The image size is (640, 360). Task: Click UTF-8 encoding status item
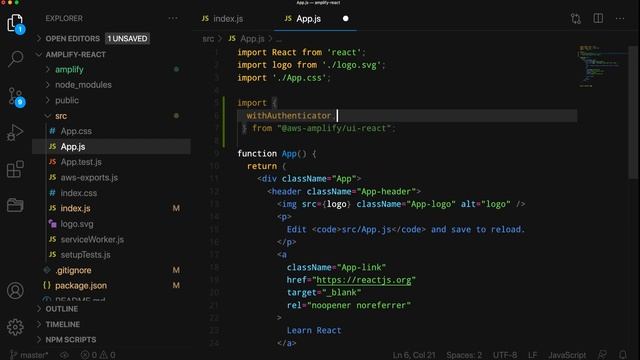click(x=505, y=355)
